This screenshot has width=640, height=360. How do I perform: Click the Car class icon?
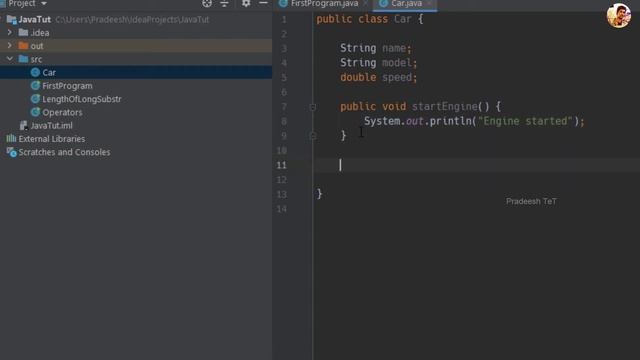(x=36, y=72)
